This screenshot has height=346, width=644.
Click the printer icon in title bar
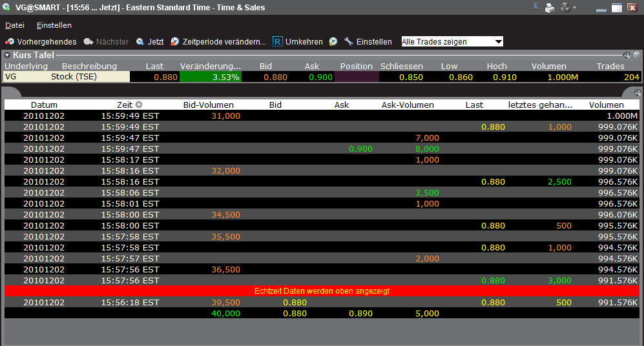550,8
